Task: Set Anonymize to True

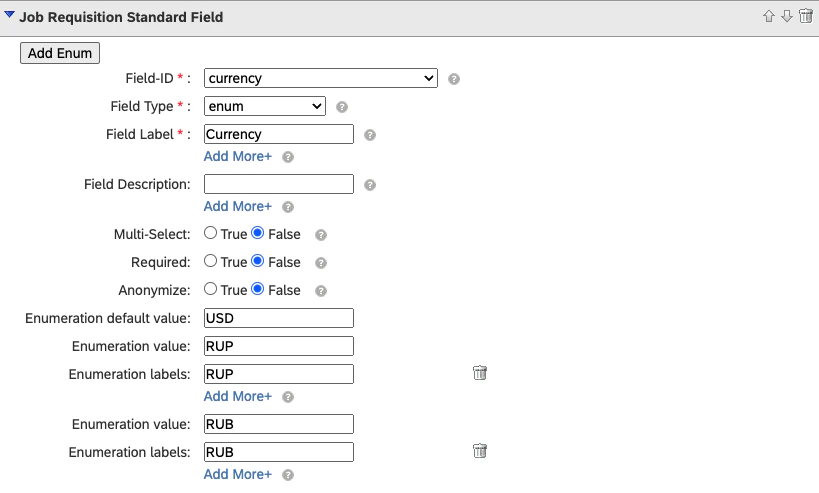Action: click(x=210, y=289)
